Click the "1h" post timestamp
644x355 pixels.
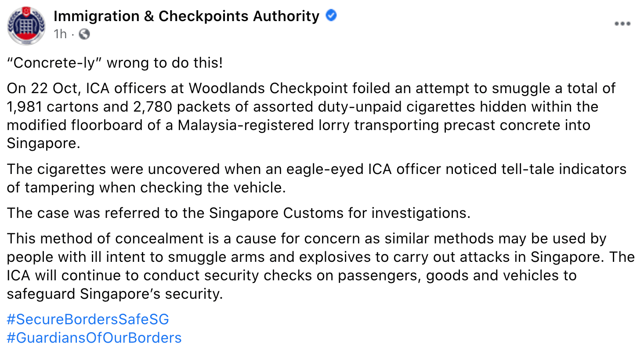click(60, 34)
